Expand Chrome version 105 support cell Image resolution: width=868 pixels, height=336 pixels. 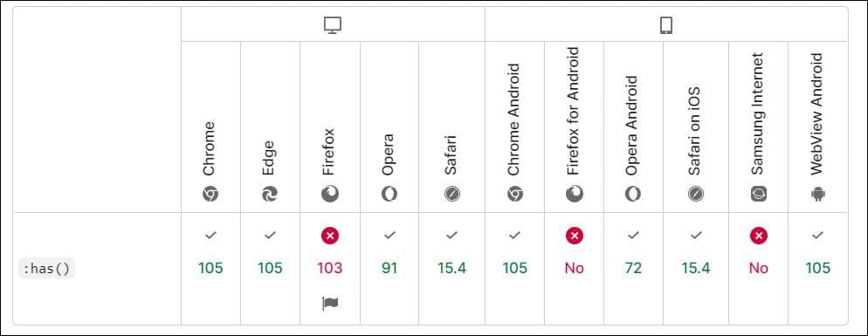click(210, 269)
